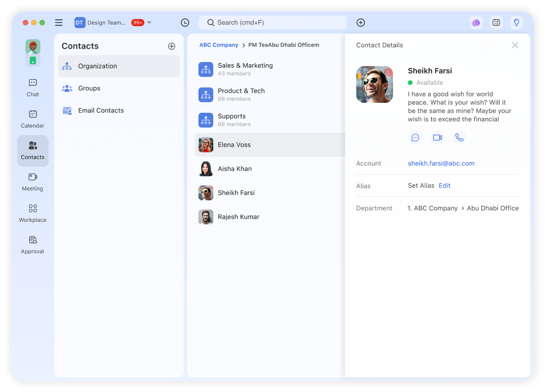Edit the contact alias

click(444, 186)
